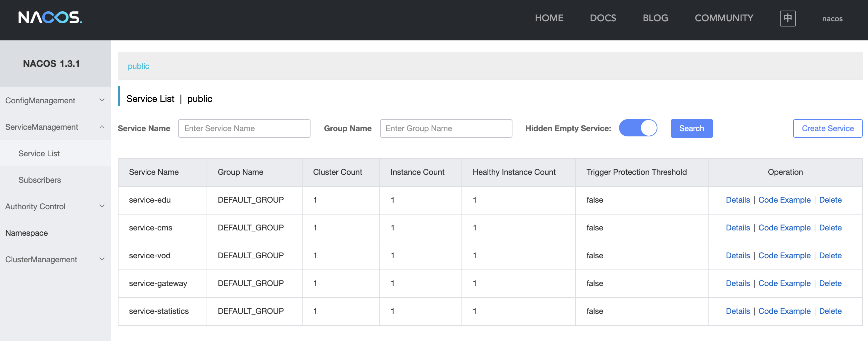Delete the service-gateway service
The width and height of the screenshot is (868, 341).
point(830,283)
